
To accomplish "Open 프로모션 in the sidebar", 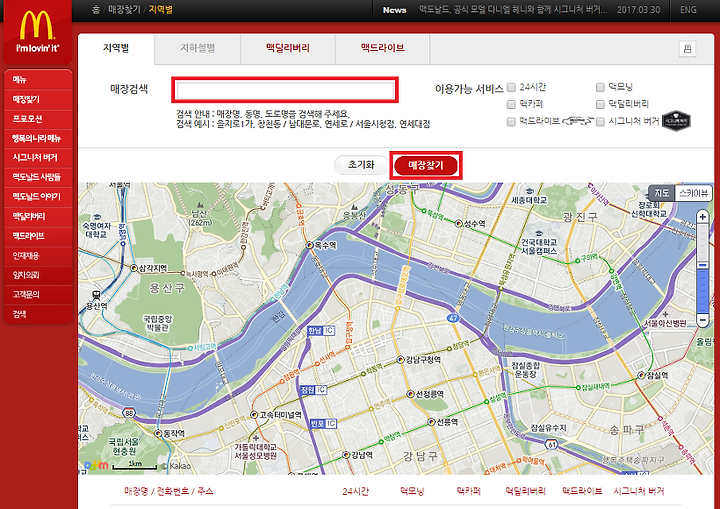I will [x=38, y=119].
